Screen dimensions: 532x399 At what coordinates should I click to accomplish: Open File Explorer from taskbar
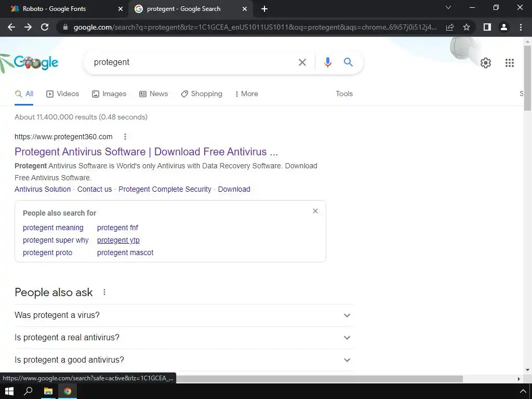(48, 391)
